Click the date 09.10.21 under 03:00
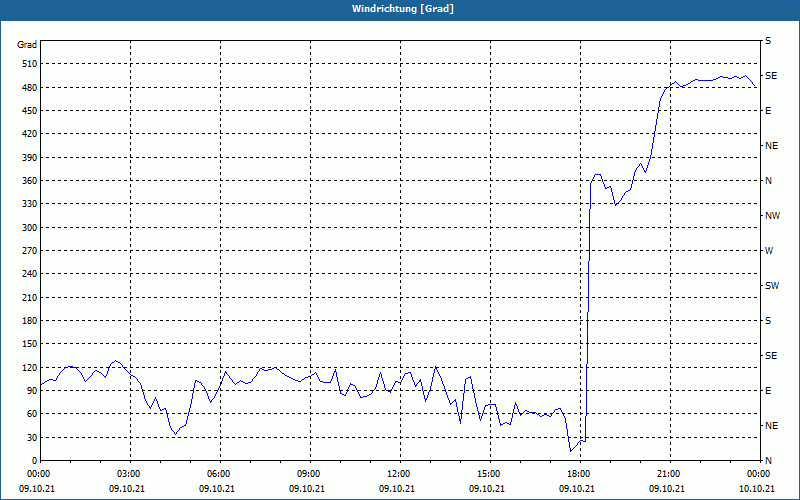The height and width of the screenshot is (500, 800). 127,488
